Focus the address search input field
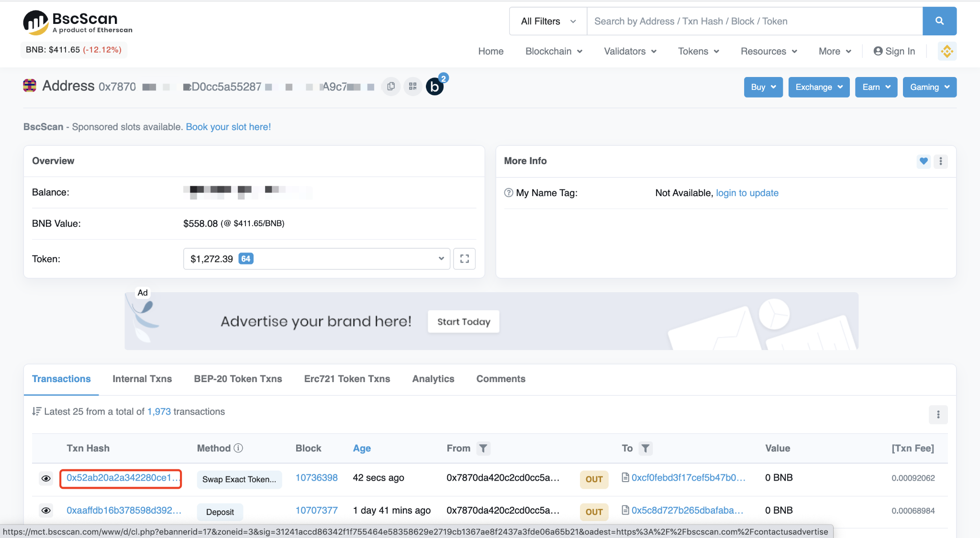This screenshot has width=980, height=538. pos(754,21)
